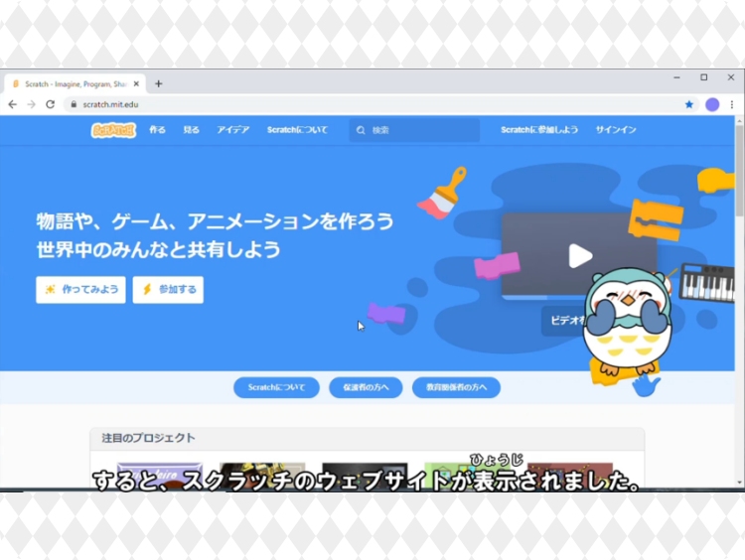This screenshot has width=745, height=560.
Task: Click the 教育関係者の方へ button
Action: pyautogui.click(x=456, y=387)
